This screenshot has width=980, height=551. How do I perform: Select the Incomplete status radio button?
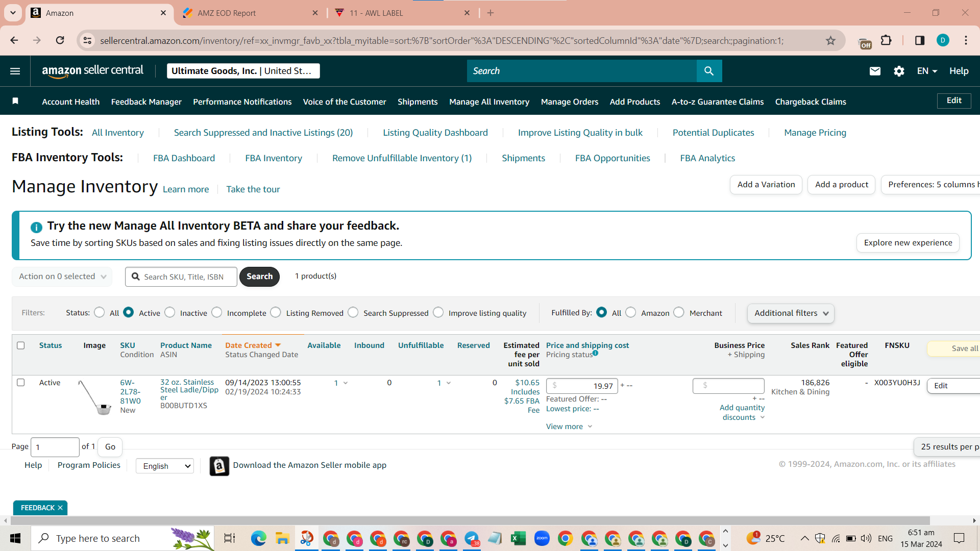point(217,312)
